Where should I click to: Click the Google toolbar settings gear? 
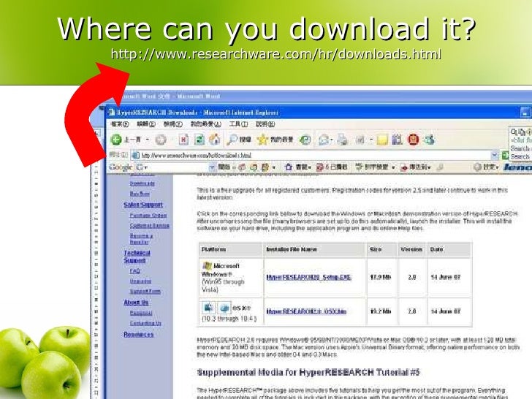(x=477, y=167)
